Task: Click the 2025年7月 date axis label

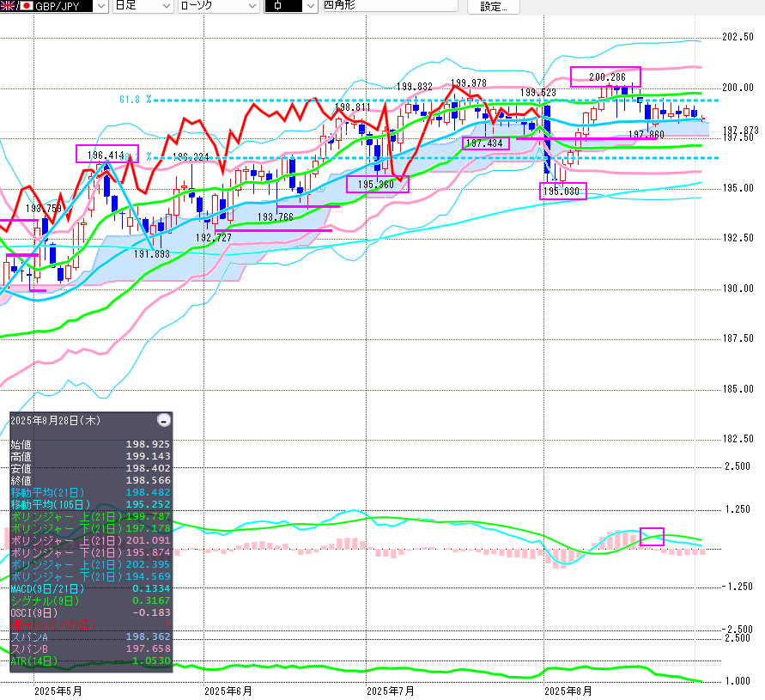Action: tap(391, 691)
